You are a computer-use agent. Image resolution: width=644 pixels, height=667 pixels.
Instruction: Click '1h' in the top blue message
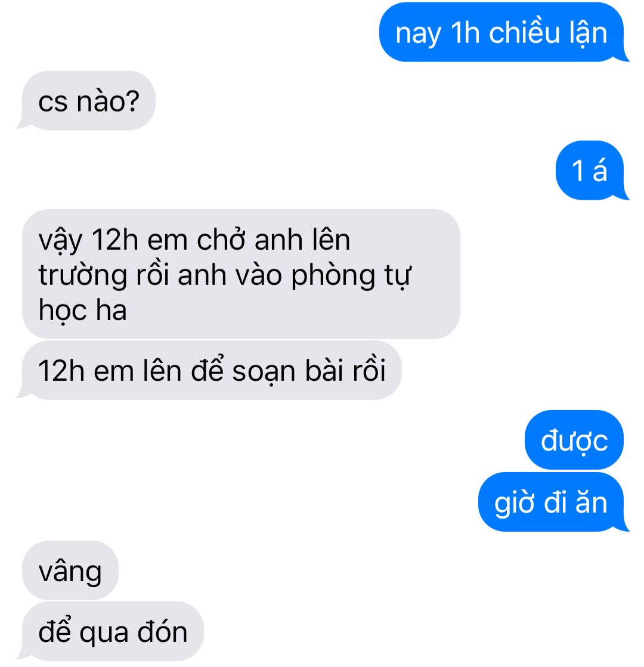pos(465,33)
